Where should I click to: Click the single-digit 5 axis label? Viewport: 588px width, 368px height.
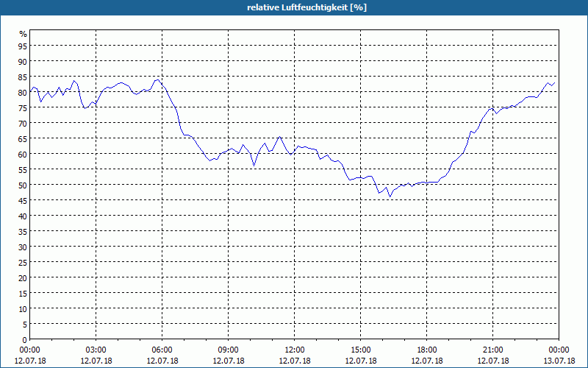coord(25,325)
